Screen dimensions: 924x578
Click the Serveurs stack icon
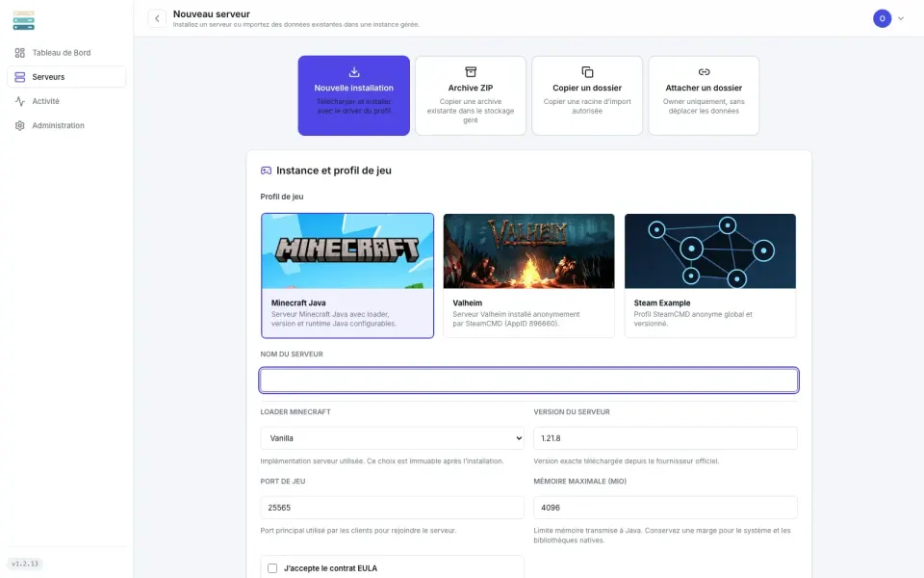coord(19,77)
